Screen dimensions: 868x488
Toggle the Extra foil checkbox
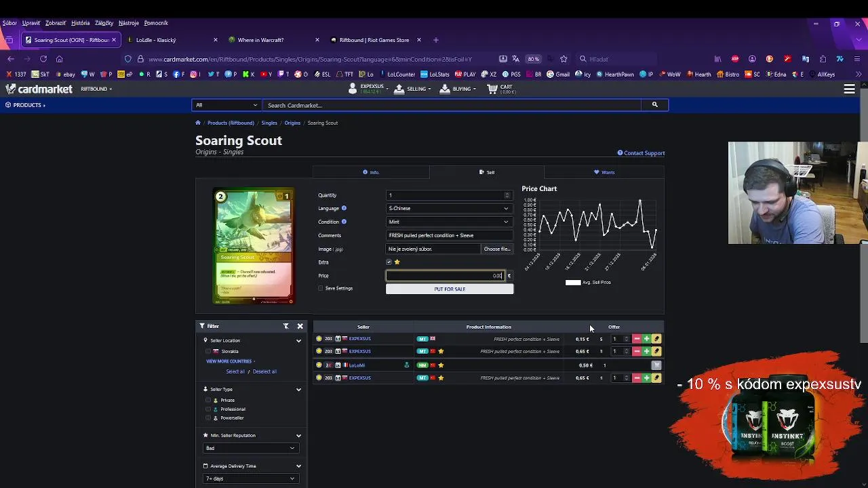(389, 262)
